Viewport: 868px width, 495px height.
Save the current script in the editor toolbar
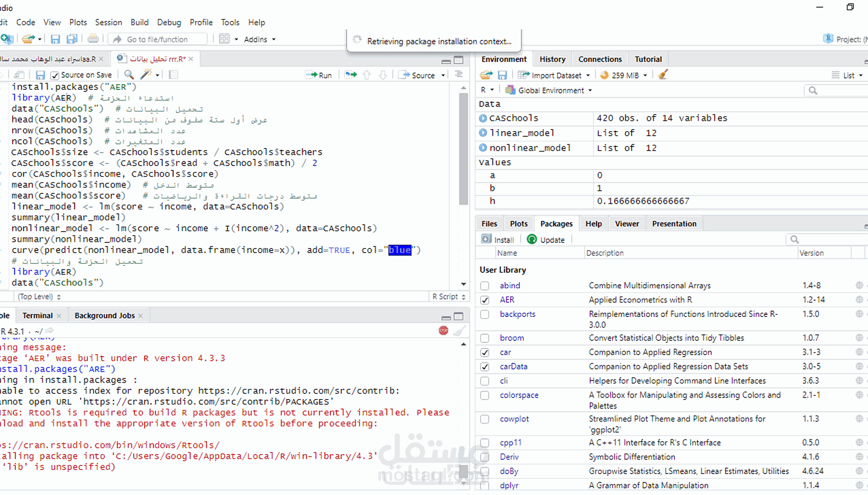tap(40, 75)
